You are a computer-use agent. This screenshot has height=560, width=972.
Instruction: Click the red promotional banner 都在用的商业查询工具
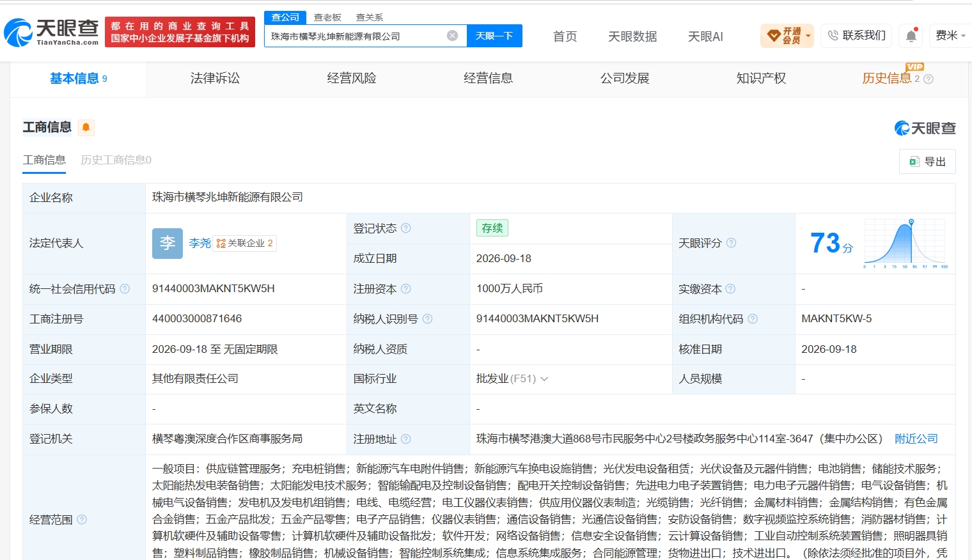tap(180, 32)
